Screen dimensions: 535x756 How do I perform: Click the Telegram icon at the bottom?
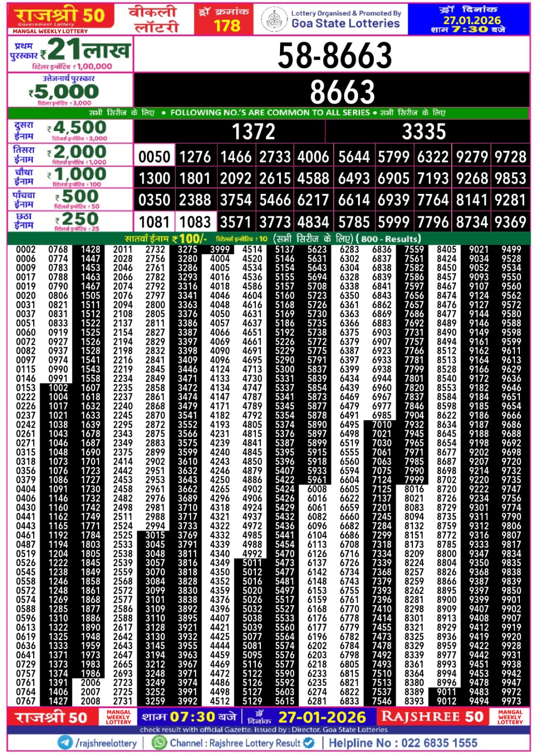click(x=65, y=742)
